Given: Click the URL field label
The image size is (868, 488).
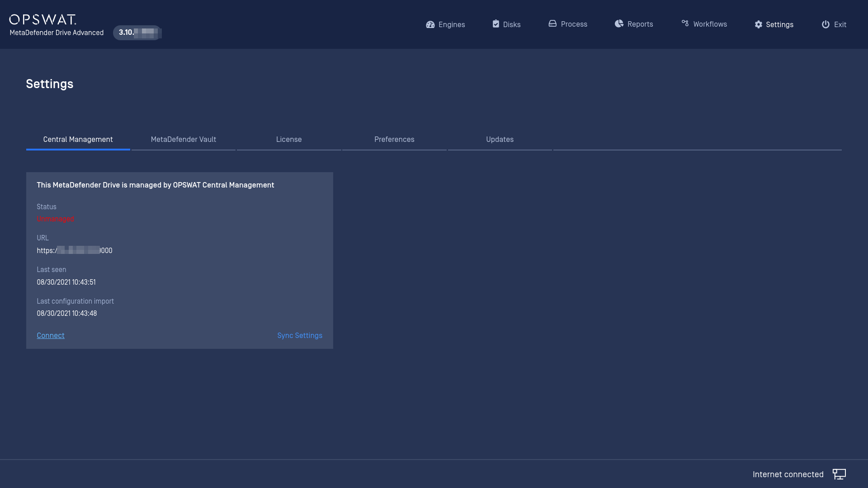Looking at the screenshot, I should (42, 238).
